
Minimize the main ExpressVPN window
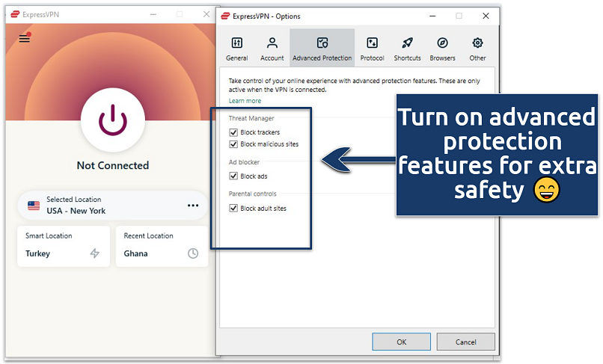[x=153, y=15]
